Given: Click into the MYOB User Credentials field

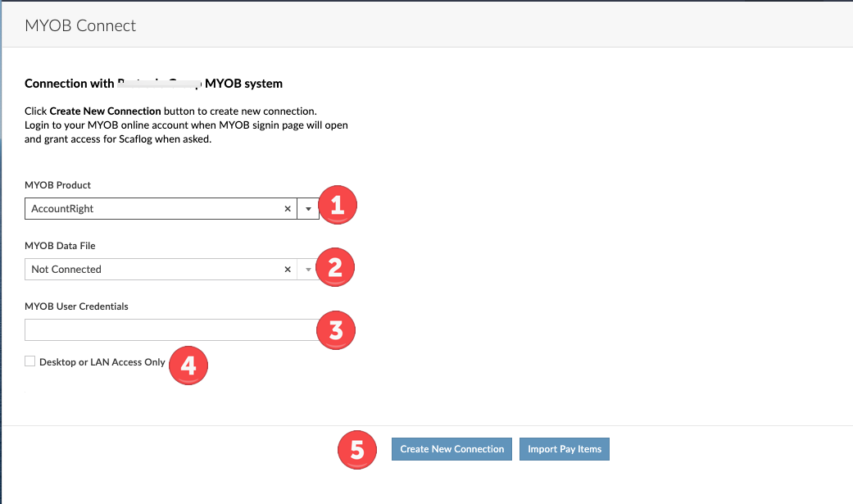Looking at the screenshot, I should click(x=172, y=329).
